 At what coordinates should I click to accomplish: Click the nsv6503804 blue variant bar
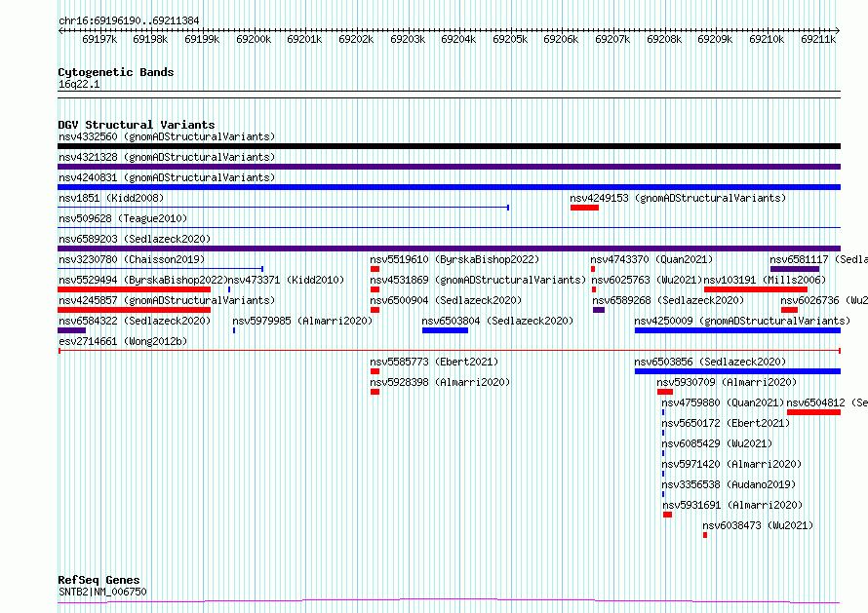[x=445, y=330]
